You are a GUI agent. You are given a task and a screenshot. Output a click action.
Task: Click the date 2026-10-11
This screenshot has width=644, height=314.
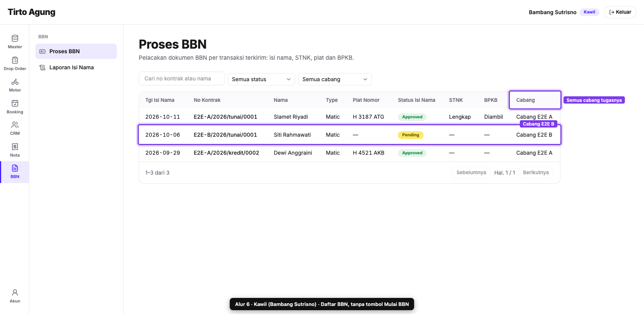(163, 117)
